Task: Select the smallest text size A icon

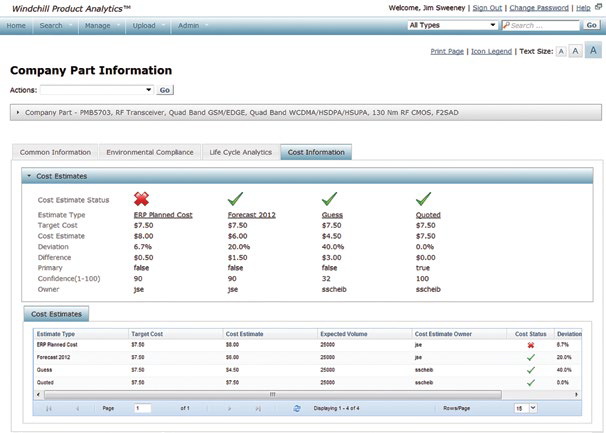Action: 561,51
